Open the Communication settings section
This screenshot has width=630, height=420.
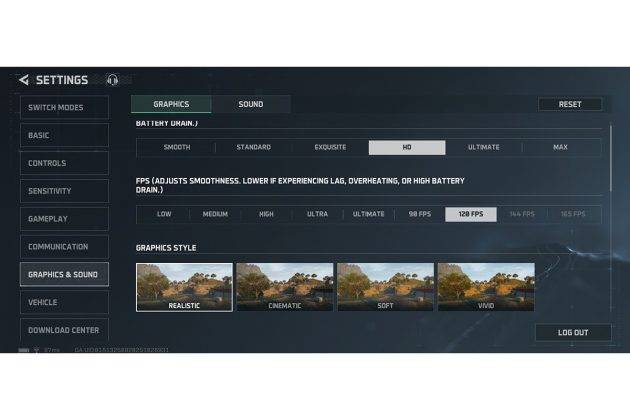(x=64, y=246)
